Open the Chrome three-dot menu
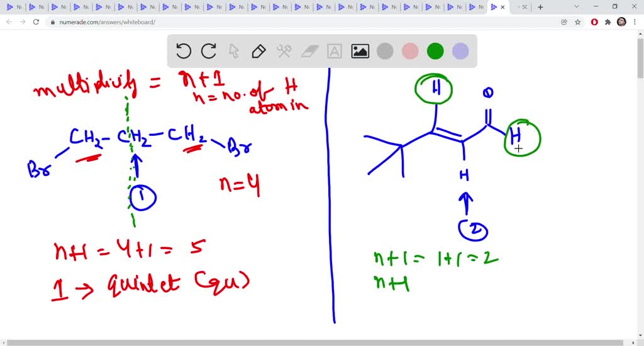The image size is (644, 346). click(x=635, y=21)
